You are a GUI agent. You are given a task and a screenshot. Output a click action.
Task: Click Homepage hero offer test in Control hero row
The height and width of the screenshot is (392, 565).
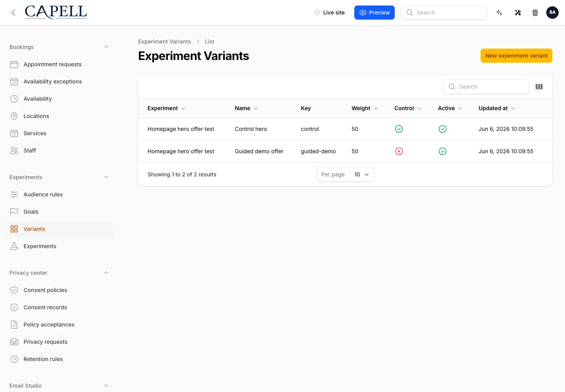(x=181, y=129)
